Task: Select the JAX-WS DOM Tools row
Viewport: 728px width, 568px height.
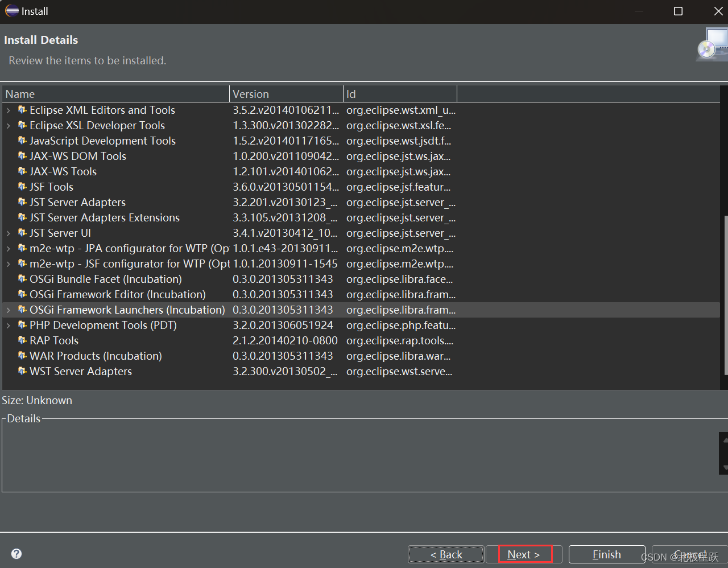Action: coord(361,156)
